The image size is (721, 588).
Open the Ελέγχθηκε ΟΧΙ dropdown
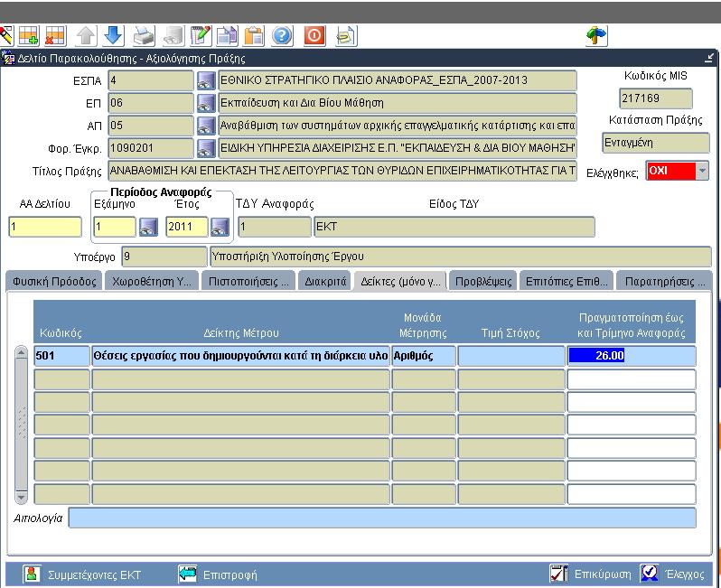[x=702, y=171]
